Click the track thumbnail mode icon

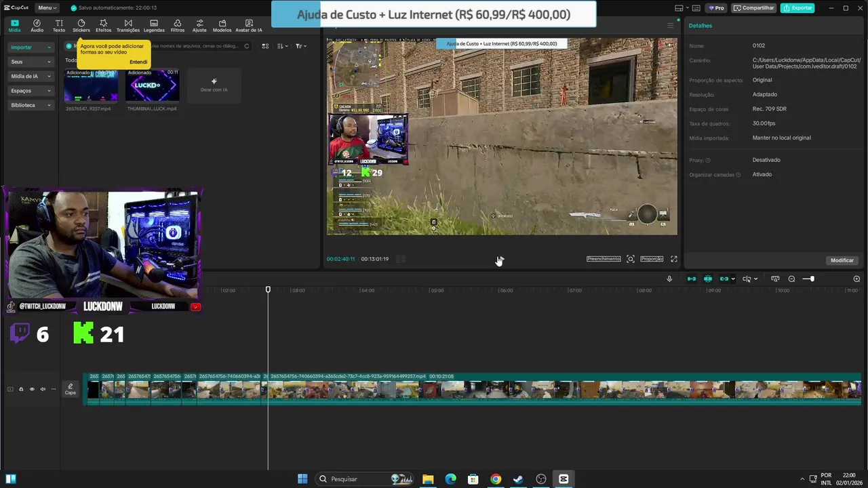point(10,389)
